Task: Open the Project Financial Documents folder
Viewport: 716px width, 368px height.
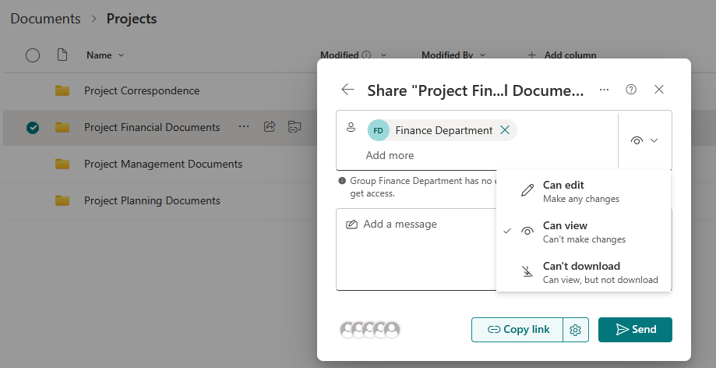Action: pyautogui.click(x=152, y=127)
